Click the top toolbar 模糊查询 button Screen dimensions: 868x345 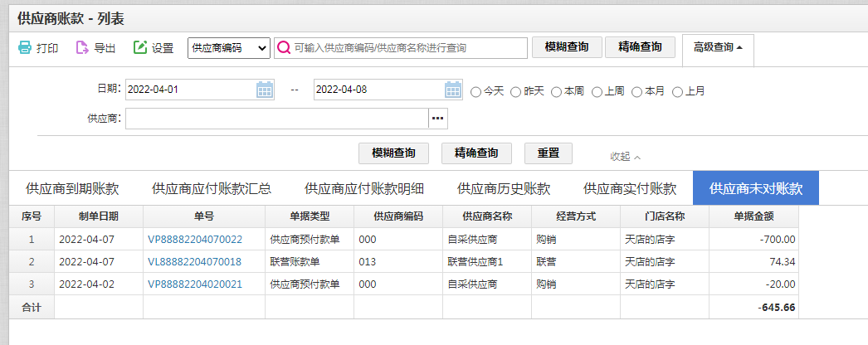566,47
